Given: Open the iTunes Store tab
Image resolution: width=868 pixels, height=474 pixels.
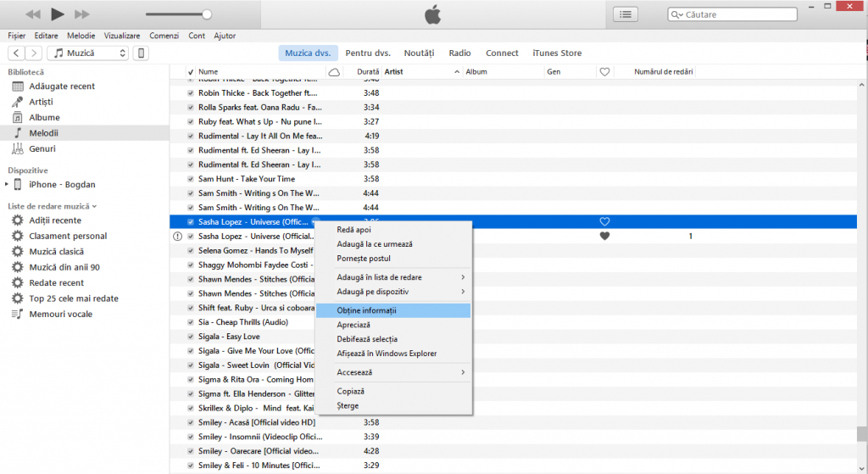Looking at the screenshot, I should 557,53.
